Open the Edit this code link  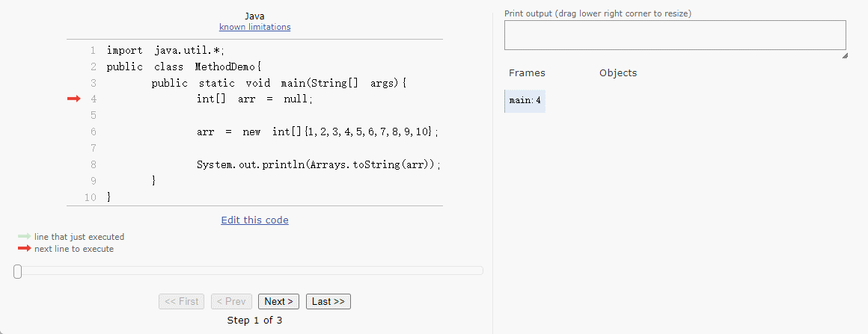click(x=254, y=220)
